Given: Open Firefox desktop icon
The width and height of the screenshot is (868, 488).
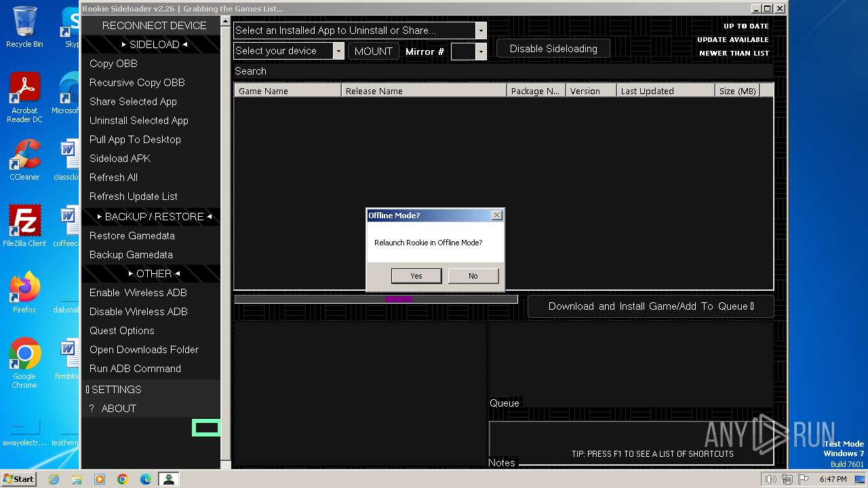Looking at the screenshot, I should [x=24, y=293].
